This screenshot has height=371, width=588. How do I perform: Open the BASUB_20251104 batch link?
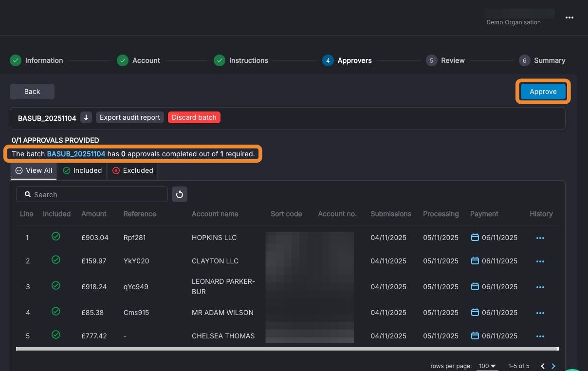coord(76,154)
